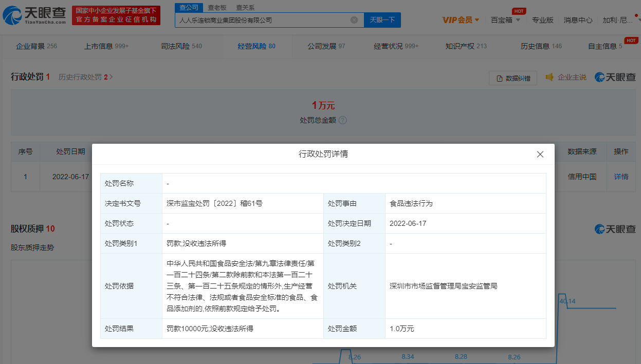Screen dimensions: 641x364
Task: Open the VIP会员 dropdown
Action: coord(461,20)
